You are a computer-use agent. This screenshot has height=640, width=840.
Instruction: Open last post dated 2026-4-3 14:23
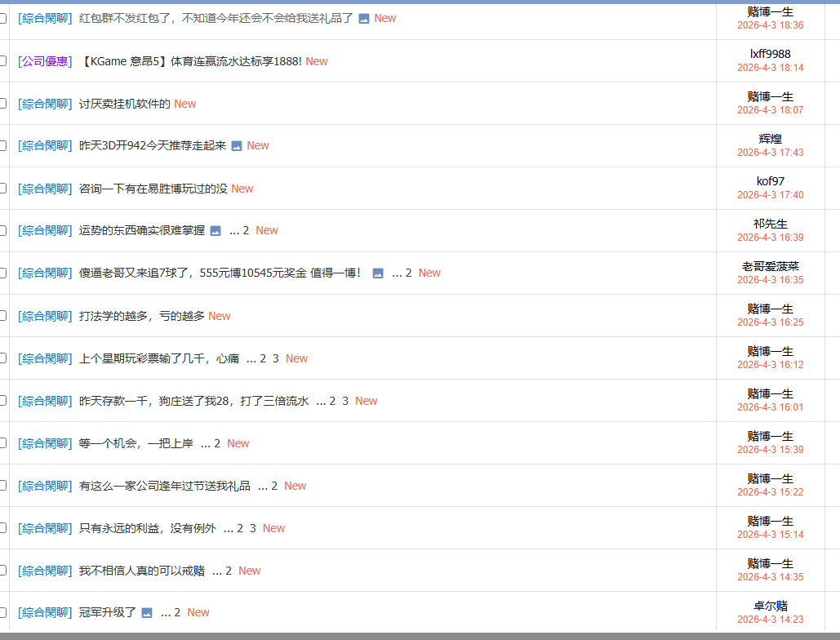[770, 620]
